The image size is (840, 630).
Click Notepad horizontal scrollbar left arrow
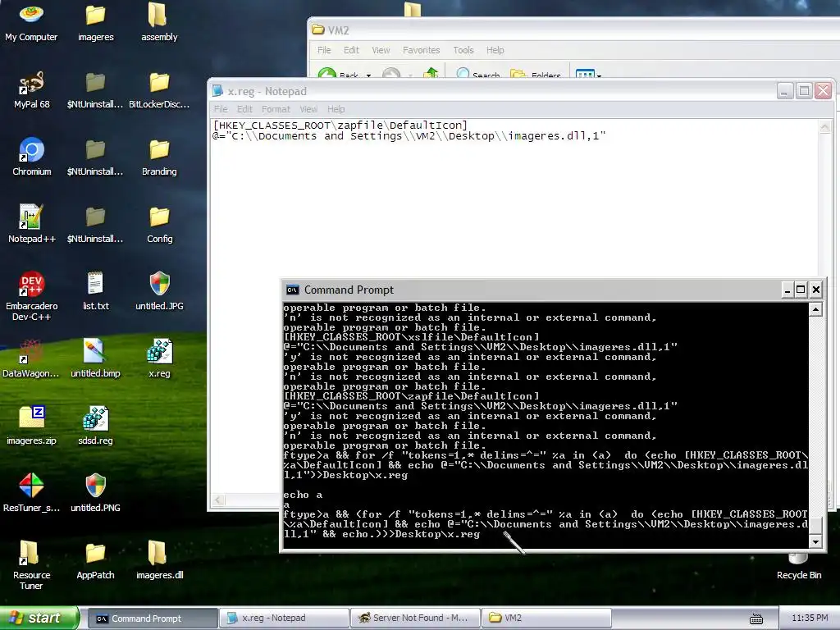click(217, 500)
